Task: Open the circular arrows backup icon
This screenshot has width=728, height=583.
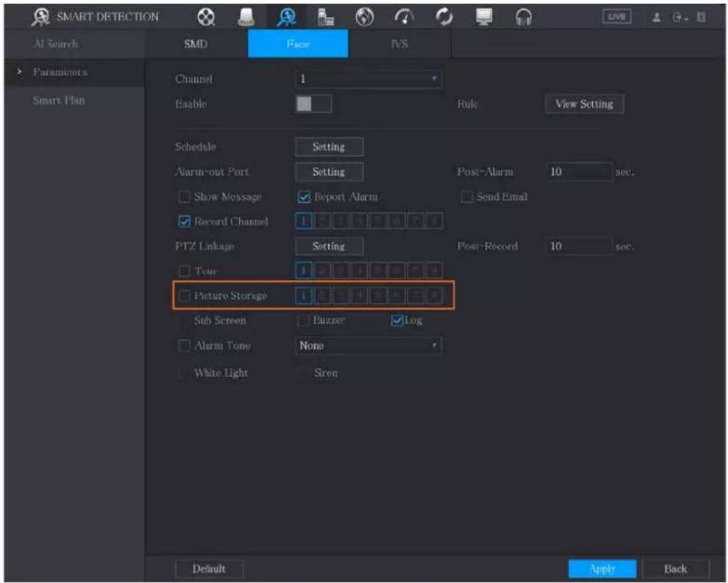Action: coord(444,17)
